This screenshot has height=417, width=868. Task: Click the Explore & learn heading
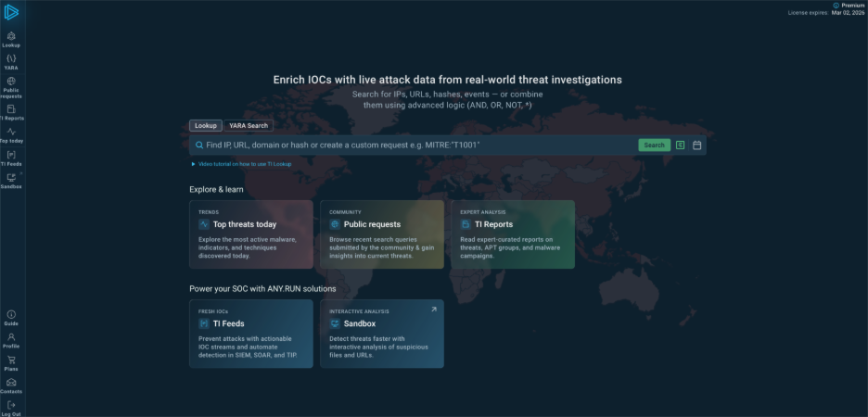[x=216, y=189]
